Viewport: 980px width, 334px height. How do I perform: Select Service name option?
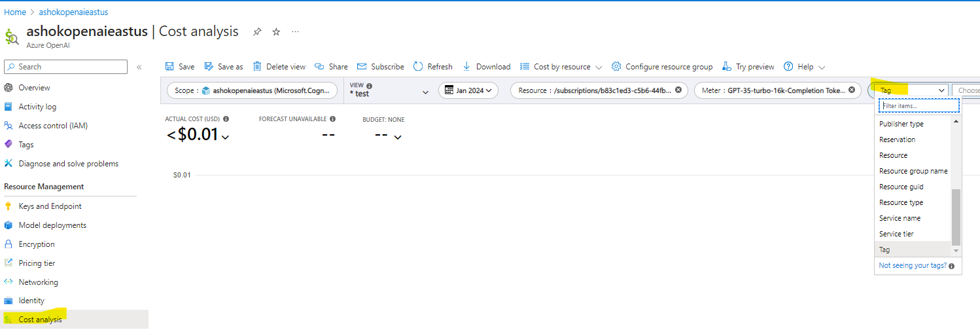click(x=913, y=218)
